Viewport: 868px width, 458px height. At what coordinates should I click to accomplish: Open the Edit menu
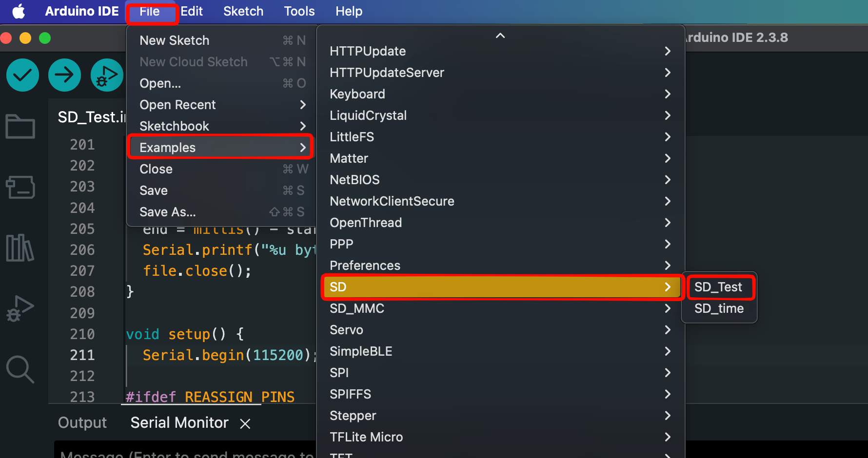(192, 11)
